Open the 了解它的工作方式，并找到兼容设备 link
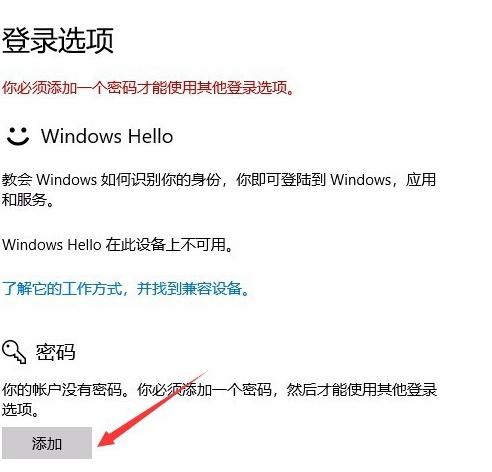492x472 pixels. point(126,289)
